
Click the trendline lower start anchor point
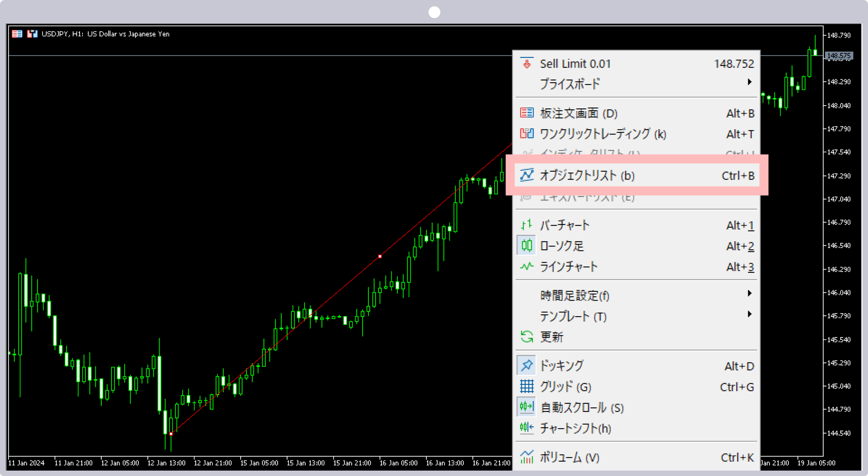pos(171,434)
